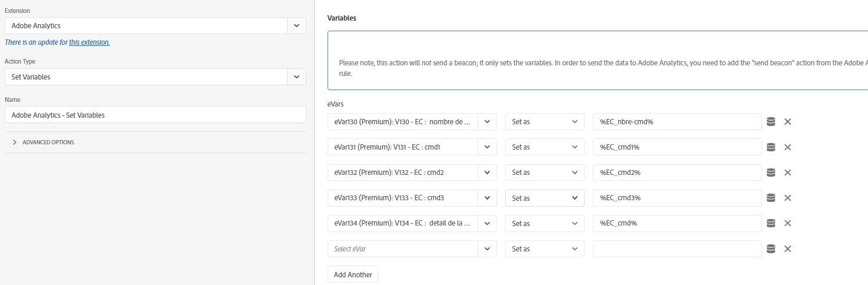This screenshot has width=868, height=285.
Task: Click the Name input field
Action: [155, 115]
